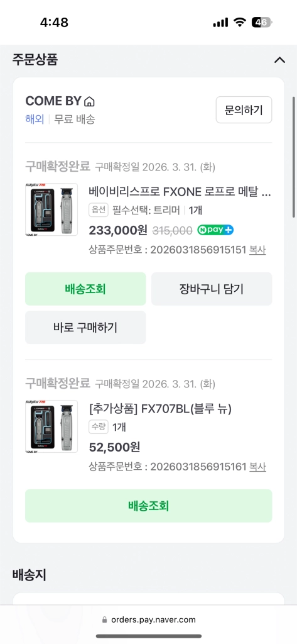The image size is (297, 644).
Task: Open the COME BY store home icon
Action: [x=89, y=101]
